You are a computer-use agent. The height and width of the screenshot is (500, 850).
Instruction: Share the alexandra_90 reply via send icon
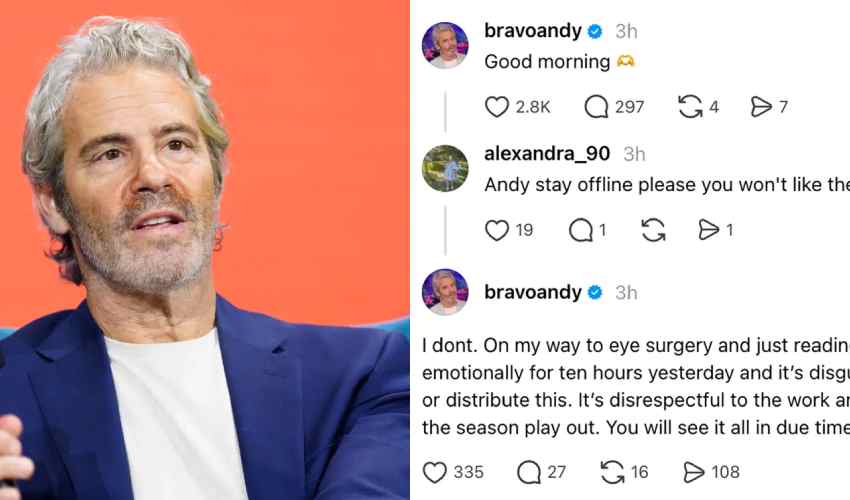pos(709,230)
